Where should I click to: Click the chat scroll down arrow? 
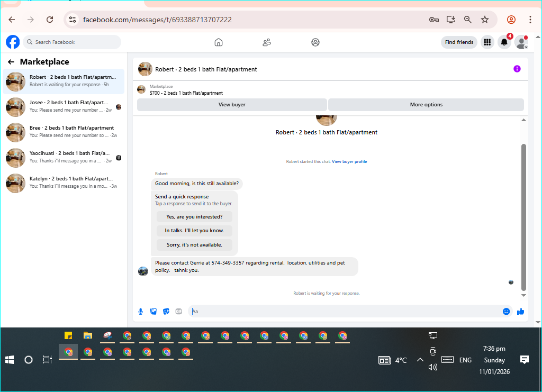click(x=523, y=295)
